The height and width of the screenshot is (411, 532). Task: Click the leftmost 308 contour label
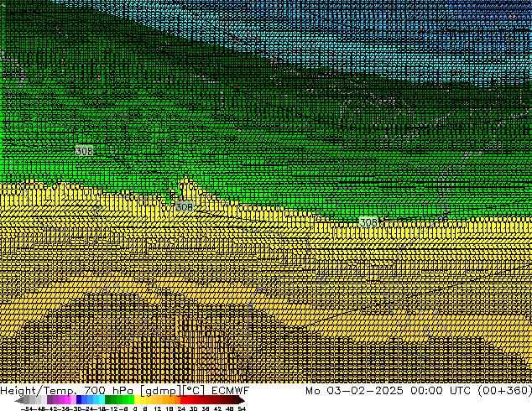pos(84,151)
